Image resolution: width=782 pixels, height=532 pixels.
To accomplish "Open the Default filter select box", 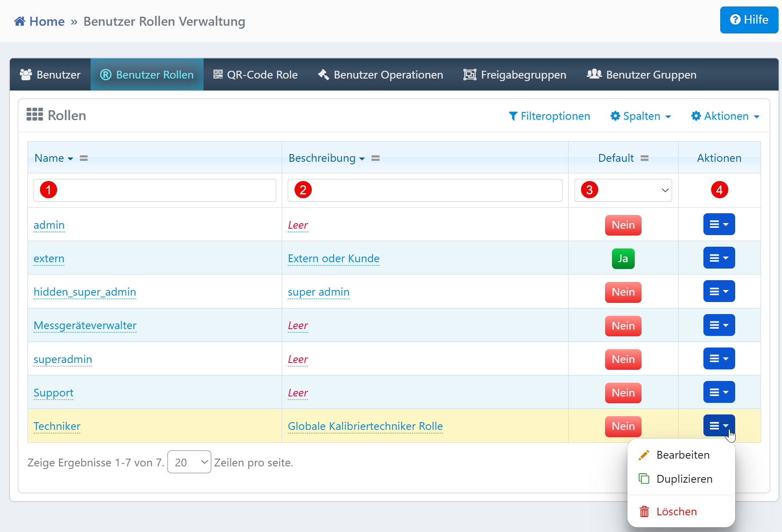I will 623,190.
